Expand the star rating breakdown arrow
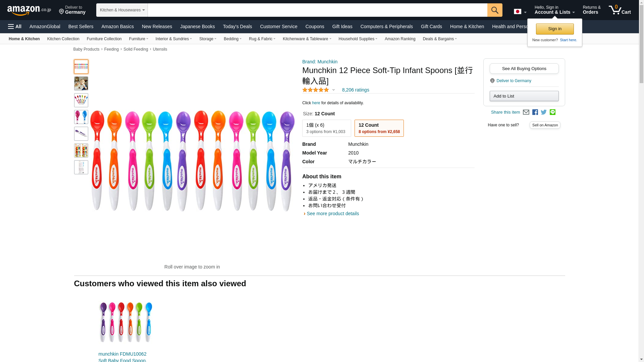Image resolution: width=644 pixels, height=362 pixels. tap(333, 90)
